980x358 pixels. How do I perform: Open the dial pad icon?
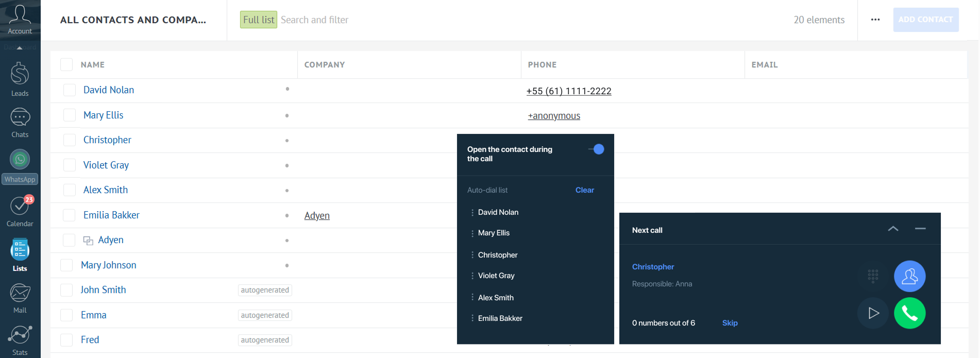(x=873, y=276)
